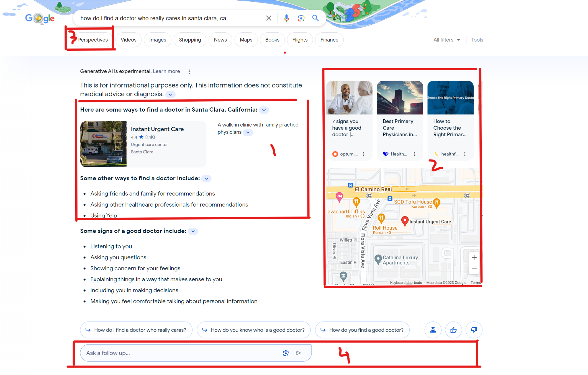Click into the main search query field

(169, 18)
